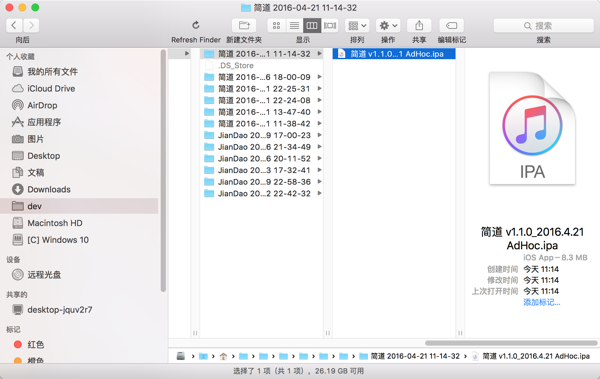
Task: Open the action gear (操作) menu
Action: [x=388, y=26]
